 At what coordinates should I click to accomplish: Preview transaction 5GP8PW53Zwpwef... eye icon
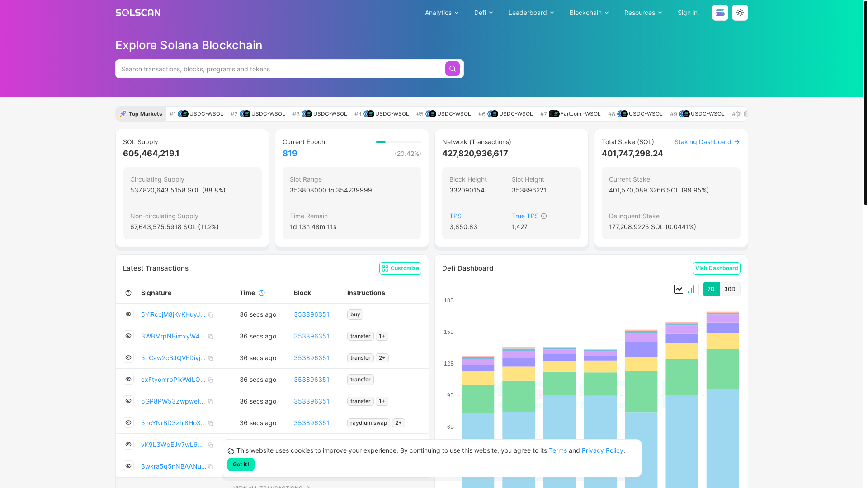(x=128, y=401)
